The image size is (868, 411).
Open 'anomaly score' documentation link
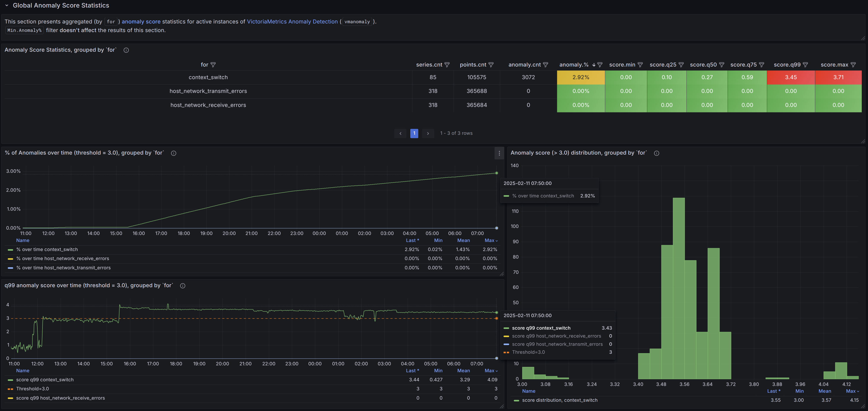pyautogui.click(x=141, y=22)
